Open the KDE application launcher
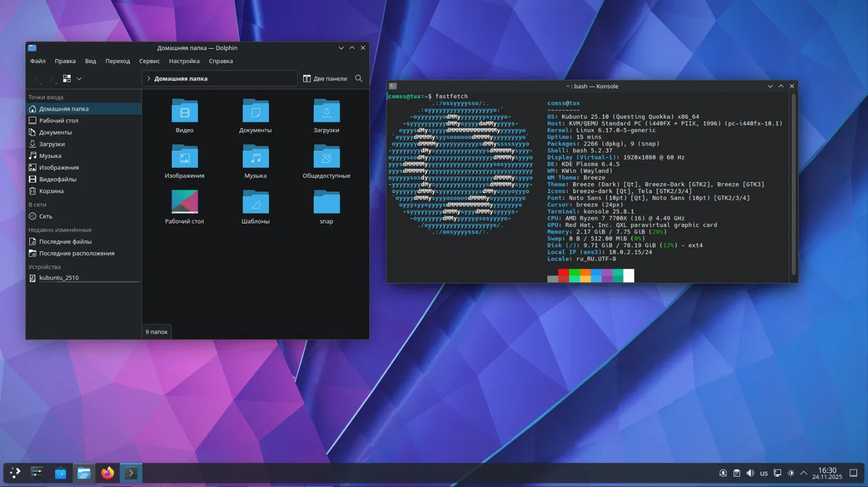Viewport: 868px width, 487px height. 15,473
